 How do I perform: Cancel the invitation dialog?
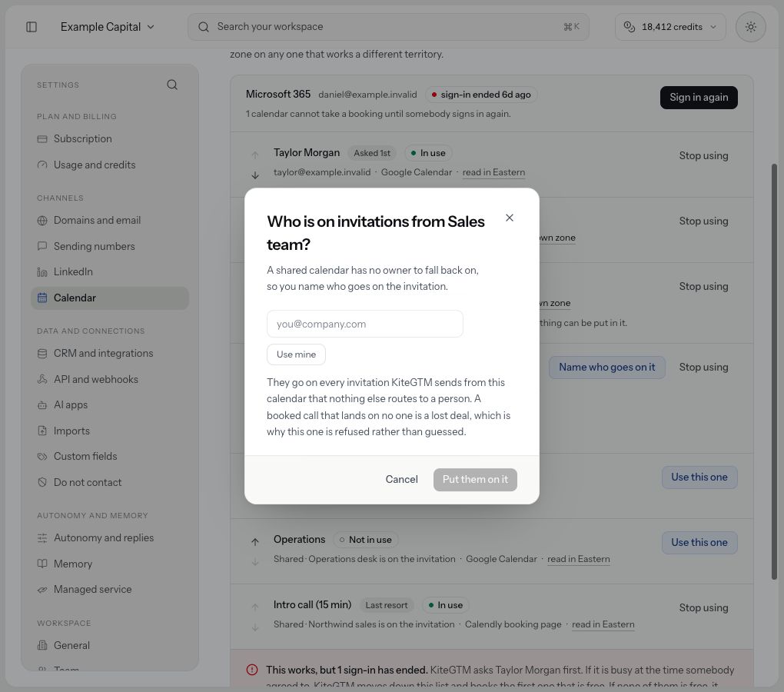[401, 480]
